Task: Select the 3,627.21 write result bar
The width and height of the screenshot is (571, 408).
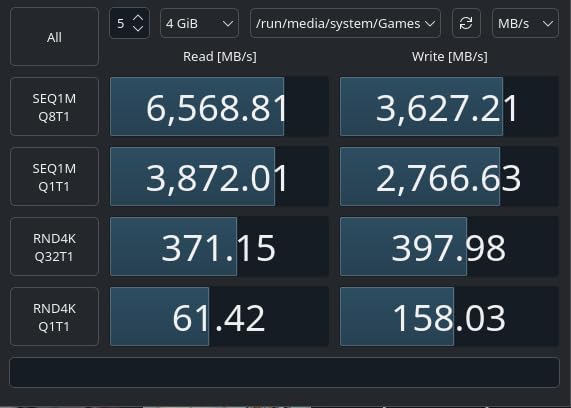Action: pos(449,107)
